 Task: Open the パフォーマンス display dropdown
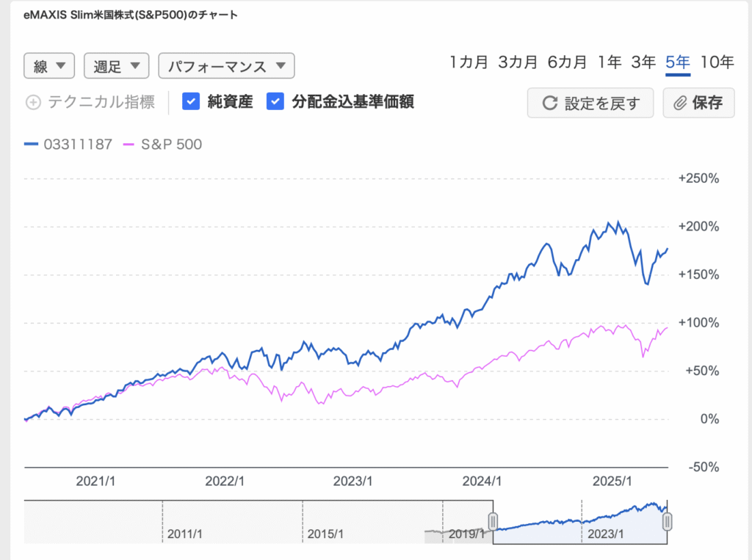pos(226,65)
